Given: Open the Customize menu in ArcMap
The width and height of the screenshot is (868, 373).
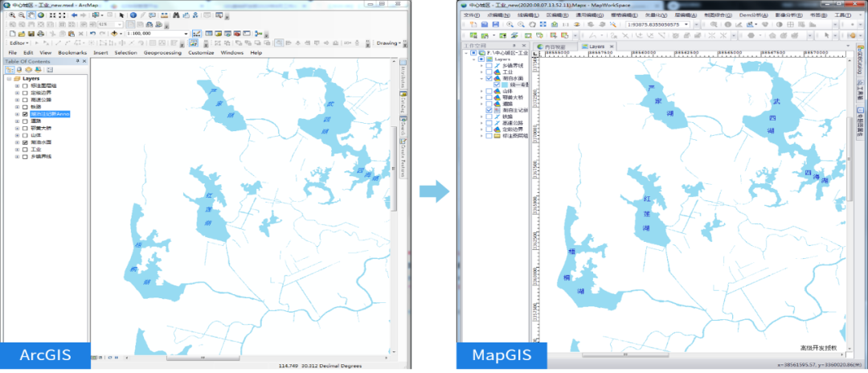Looking at the screenshot, I should 201,52.
